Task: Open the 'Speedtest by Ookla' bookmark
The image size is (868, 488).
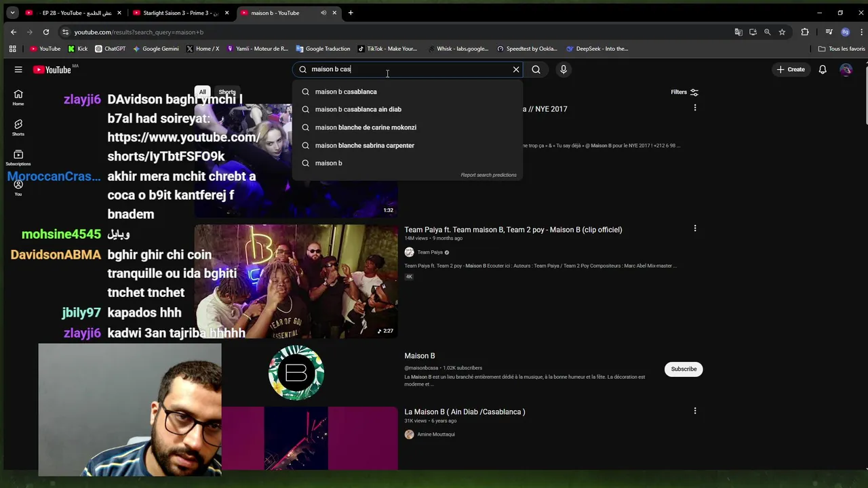Action: tap(527, 49)
